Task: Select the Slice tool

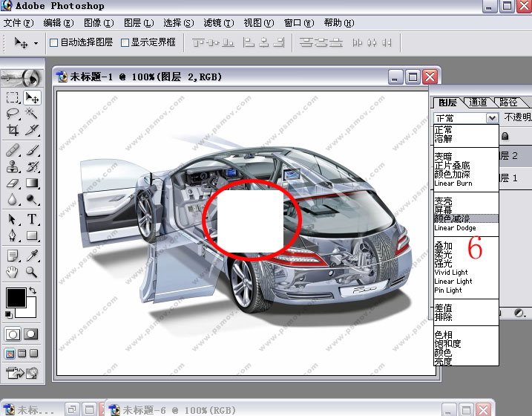Action: (32, 130)
